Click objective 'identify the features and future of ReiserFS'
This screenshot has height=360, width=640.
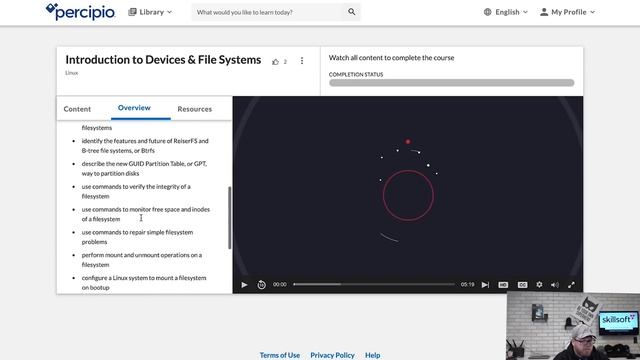click(145, 146)
